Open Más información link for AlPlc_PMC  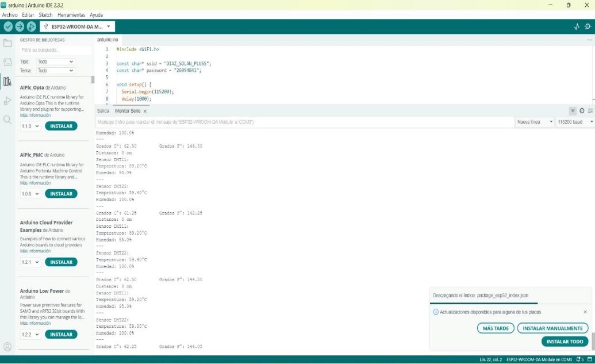pos(35,183)
